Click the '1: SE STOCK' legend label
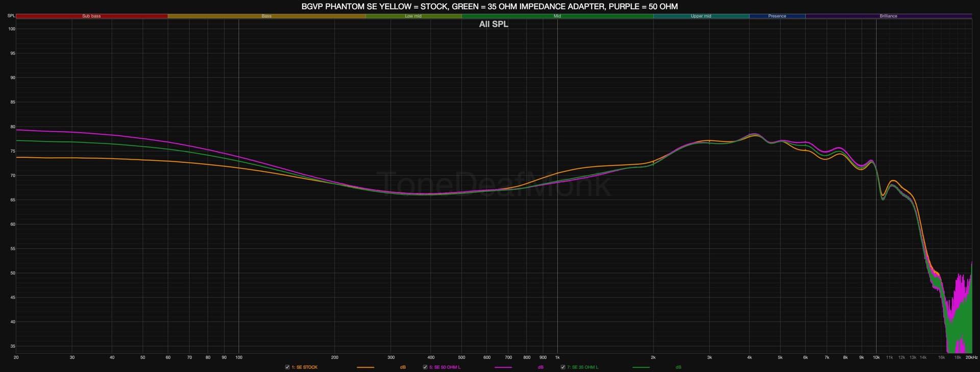The width and height of the screenshot is (980, 372). [305, 367]
